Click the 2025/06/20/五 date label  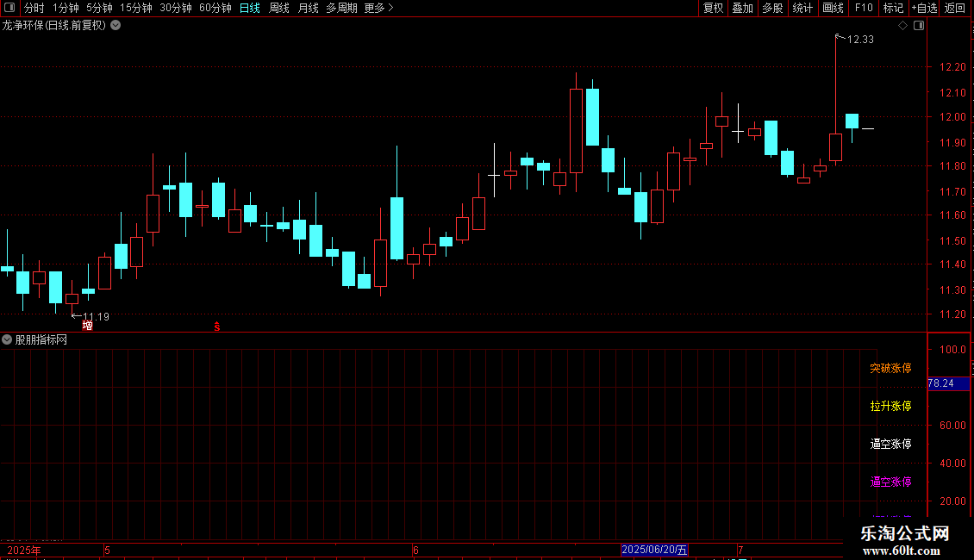tap(655, 550)
